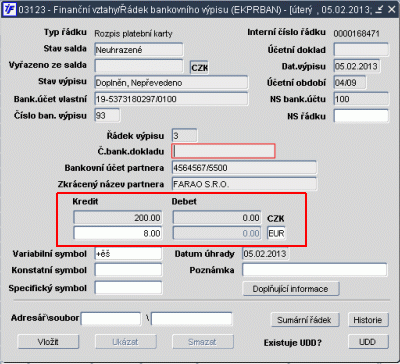The width and height of the screenshot is (400, 364).
Task: Click the Adresář directory input field
Action: tap(111, 319)
